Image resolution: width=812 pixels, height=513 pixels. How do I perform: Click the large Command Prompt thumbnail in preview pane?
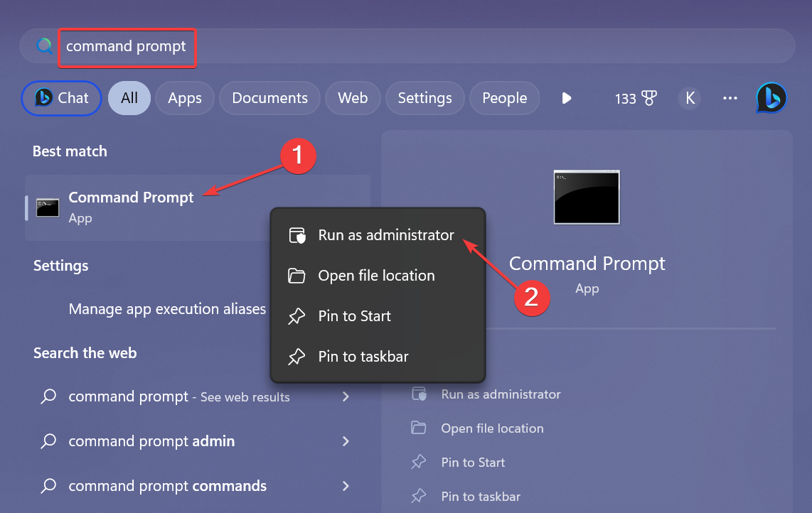(x=587, y=198)
